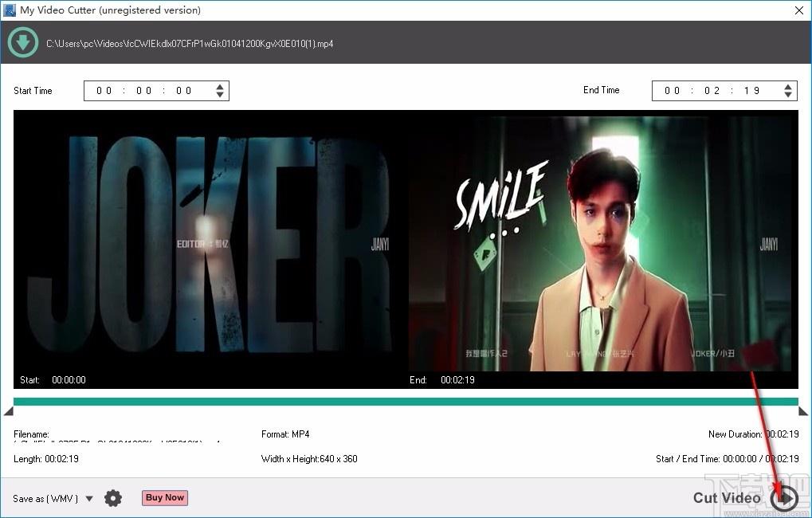
Task: Click the Start Time label
Action: [x=33, y=91]
